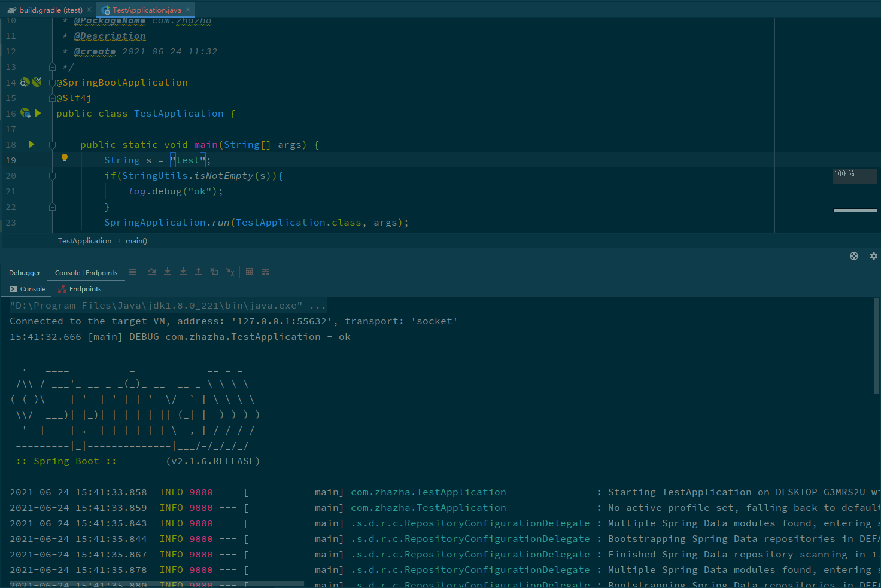Collapse the if-block fold at line 20
The image size is (881, 588).
[x=51, y=175]
